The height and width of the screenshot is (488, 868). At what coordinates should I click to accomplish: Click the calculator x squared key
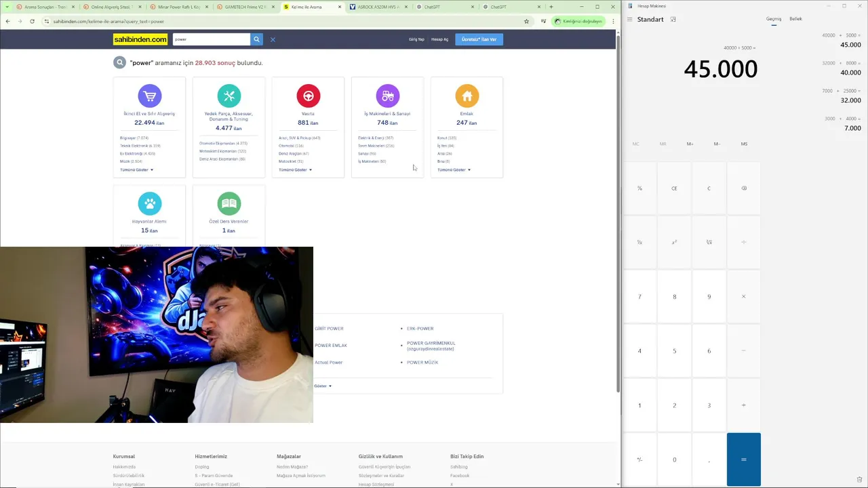tap(674, 242)
